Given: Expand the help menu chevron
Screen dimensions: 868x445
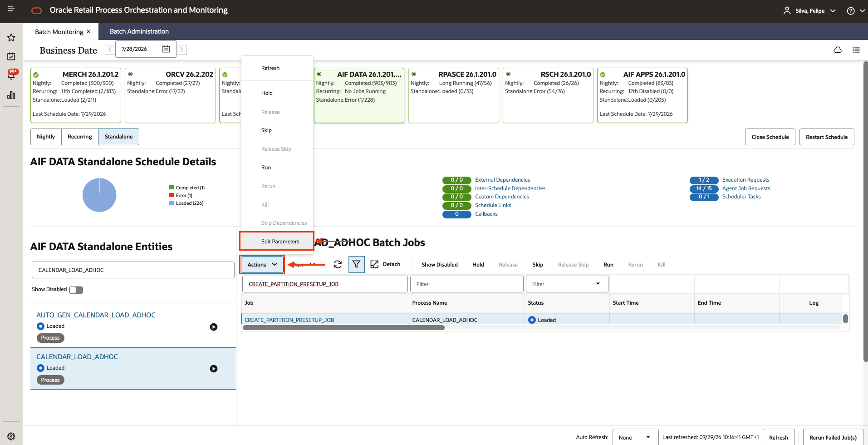Looking at the screenshot, I should [x=862, y=11].
